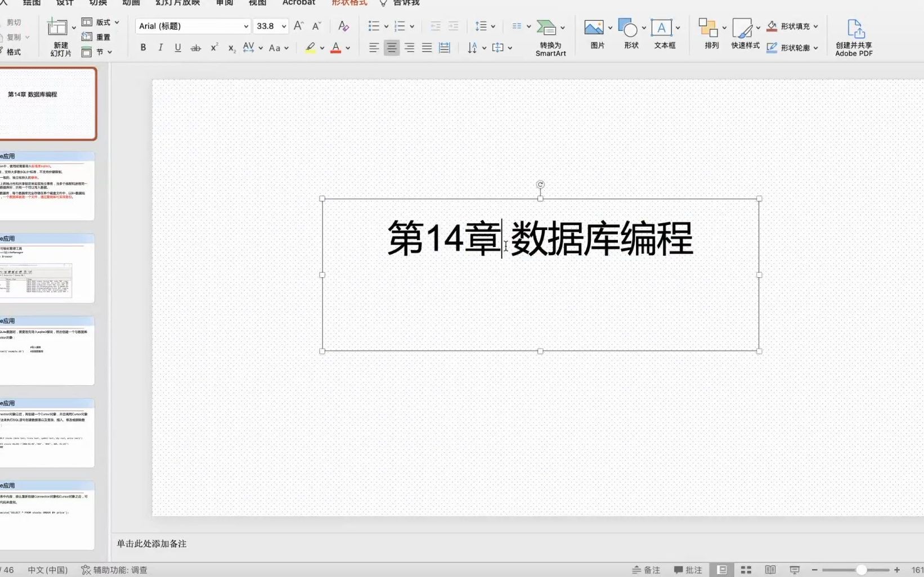Increase list indent level

tap(453, 26)
